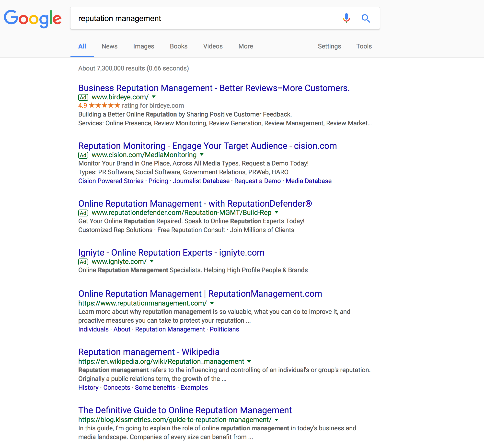
Task: Switch to the Images tab
Action: coord(144,46)
